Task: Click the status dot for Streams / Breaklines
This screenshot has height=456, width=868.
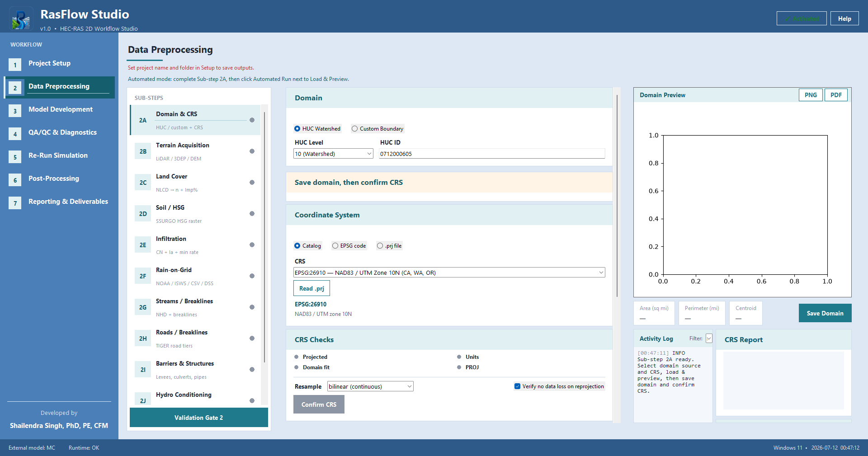Action: 252,307
